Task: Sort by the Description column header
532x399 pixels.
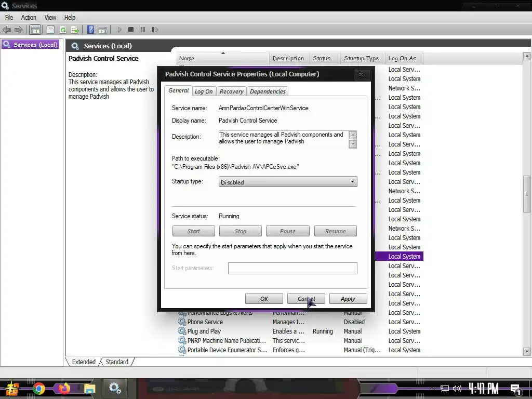Action: click(289, 58)
